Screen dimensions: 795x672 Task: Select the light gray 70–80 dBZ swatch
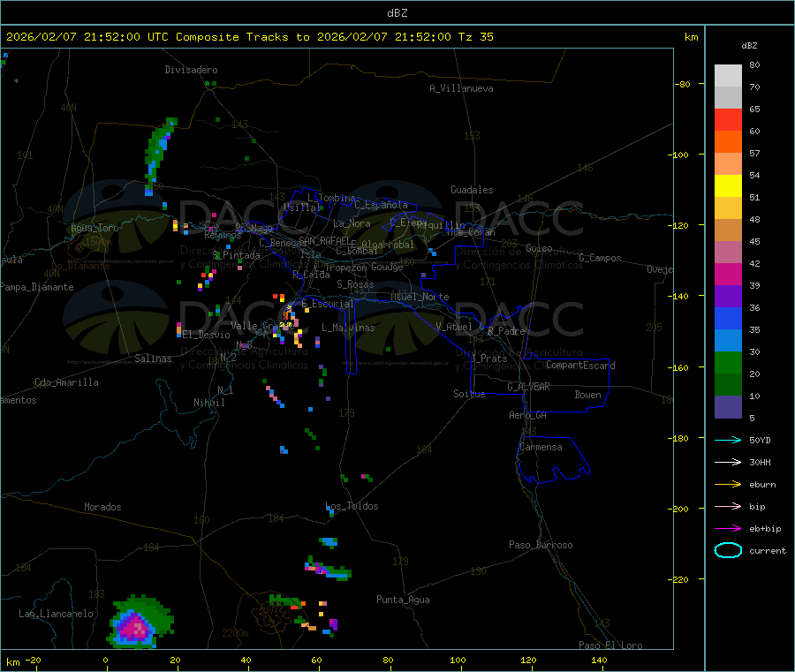728,76
